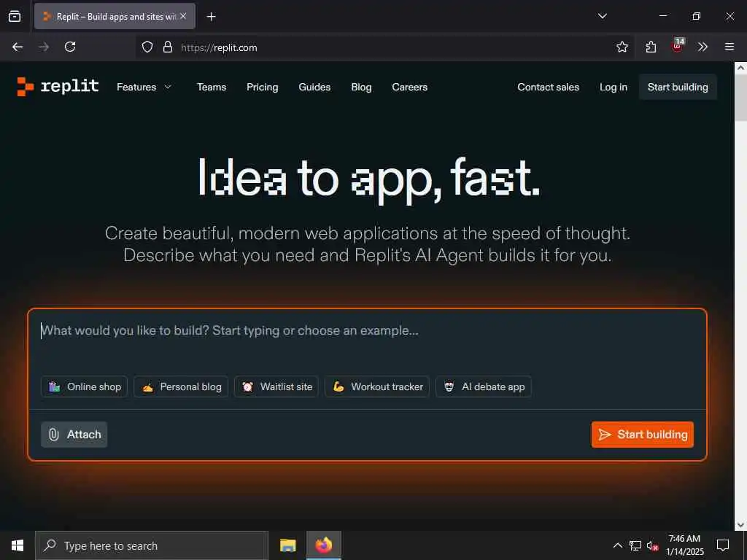Reload the current page
Viewport: 747px width, 560px height.
click(x=70, y=47)
